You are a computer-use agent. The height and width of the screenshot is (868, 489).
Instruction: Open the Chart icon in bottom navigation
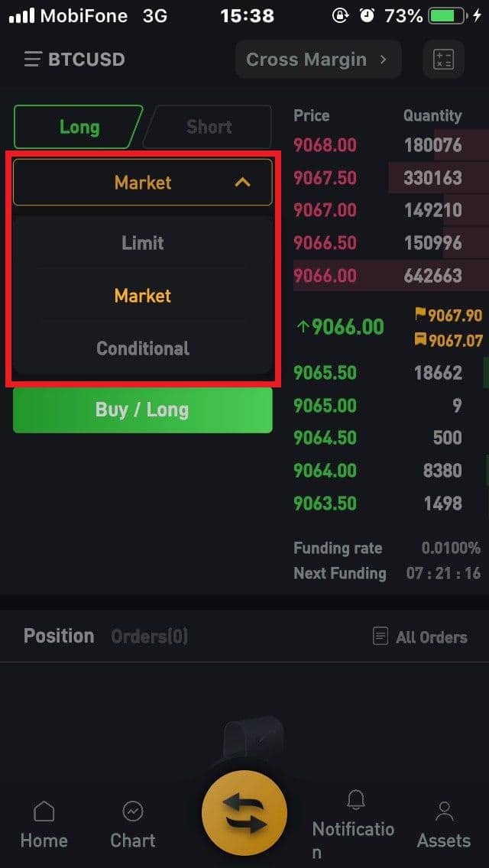coord(133,812)
